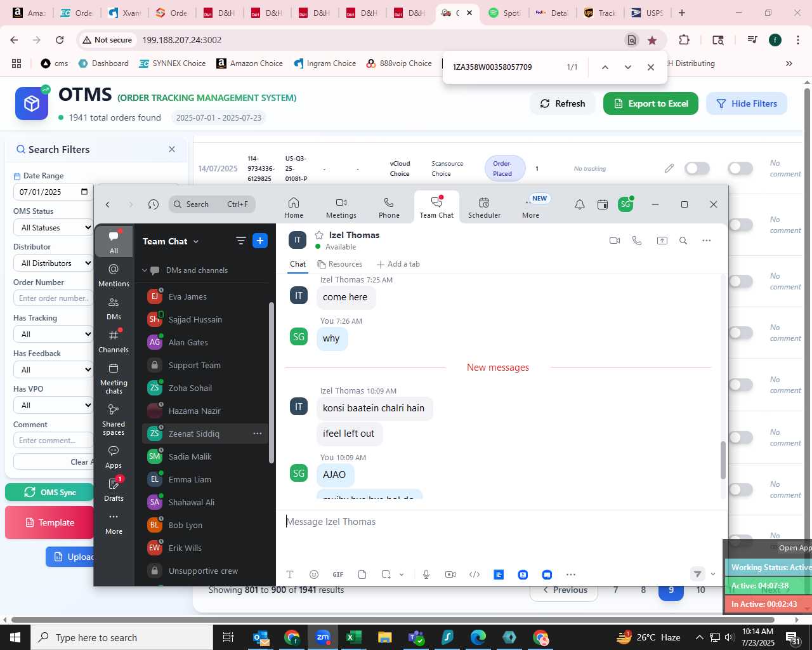Go to Zoom Home tab
This screenshot has height=650, width=812.
coord(294,208)
